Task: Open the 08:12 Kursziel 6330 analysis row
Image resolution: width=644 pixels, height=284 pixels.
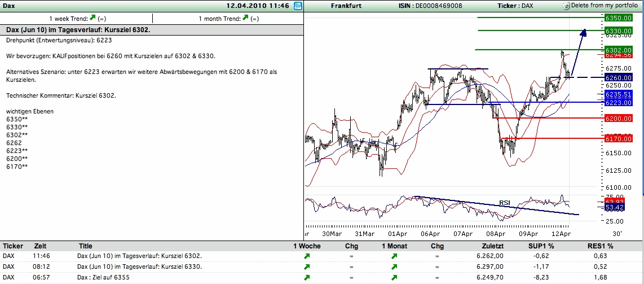Action: point(140,266)
